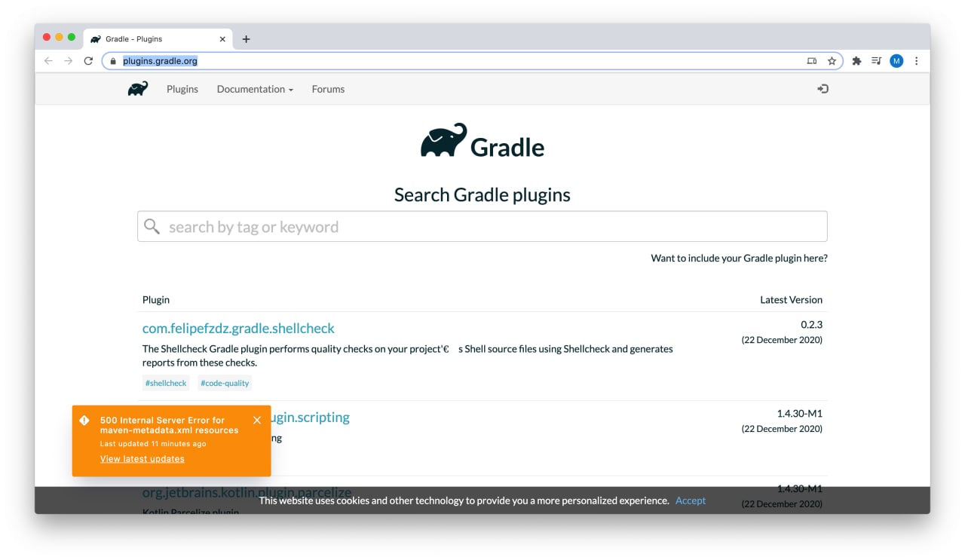The image size is (965, 560).
Task: Reload the page with refresh icon
Action: (x=88, y=61)
